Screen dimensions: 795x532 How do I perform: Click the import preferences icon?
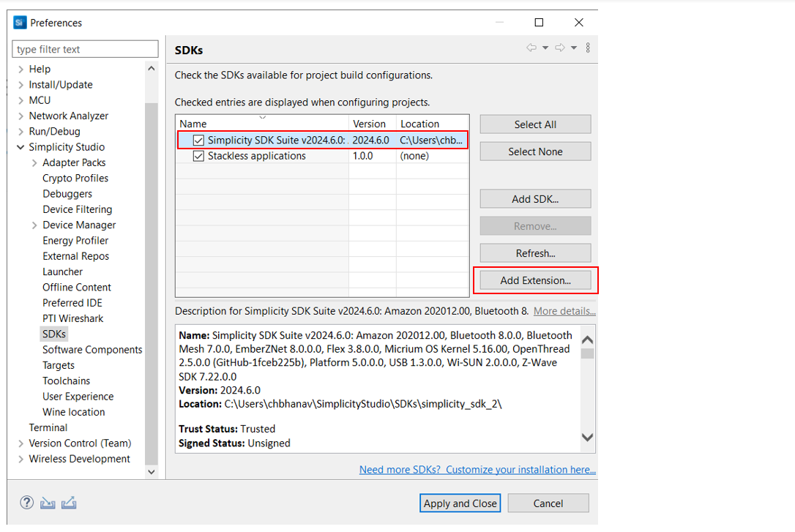48,503
